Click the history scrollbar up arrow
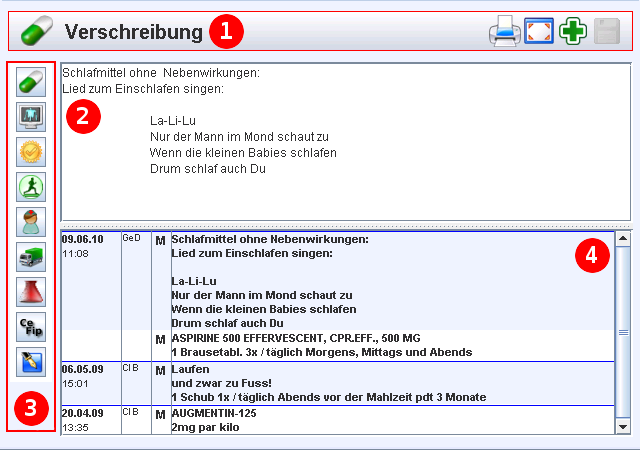This screenshot has width=640, height=450. click(623, 238)
